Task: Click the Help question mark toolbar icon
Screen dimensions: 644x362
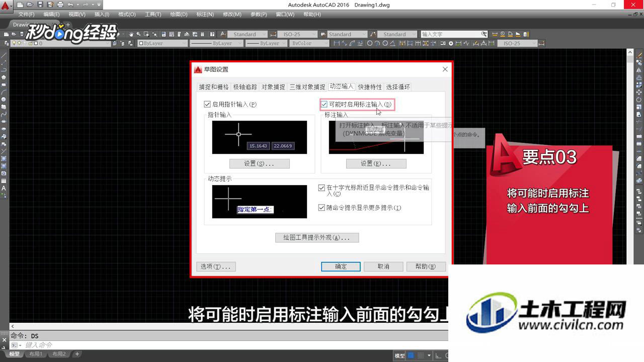Action: click(x=212, y=34)
